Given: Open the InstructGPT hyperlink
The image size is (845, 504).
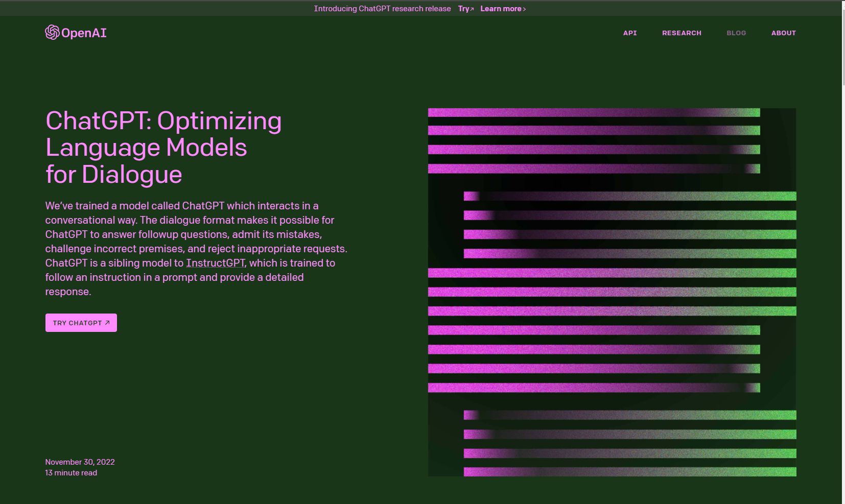Looking at the screenshot, I should tap(215, 263).
